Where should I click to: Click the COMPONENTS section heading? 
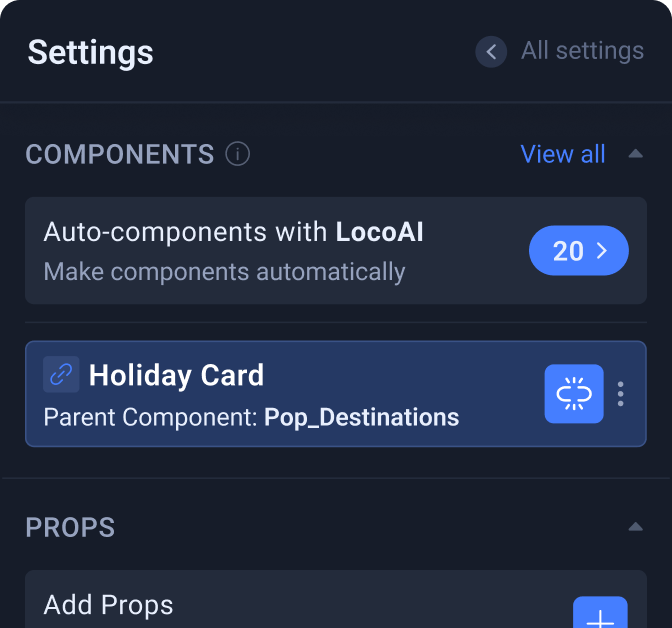120,154
